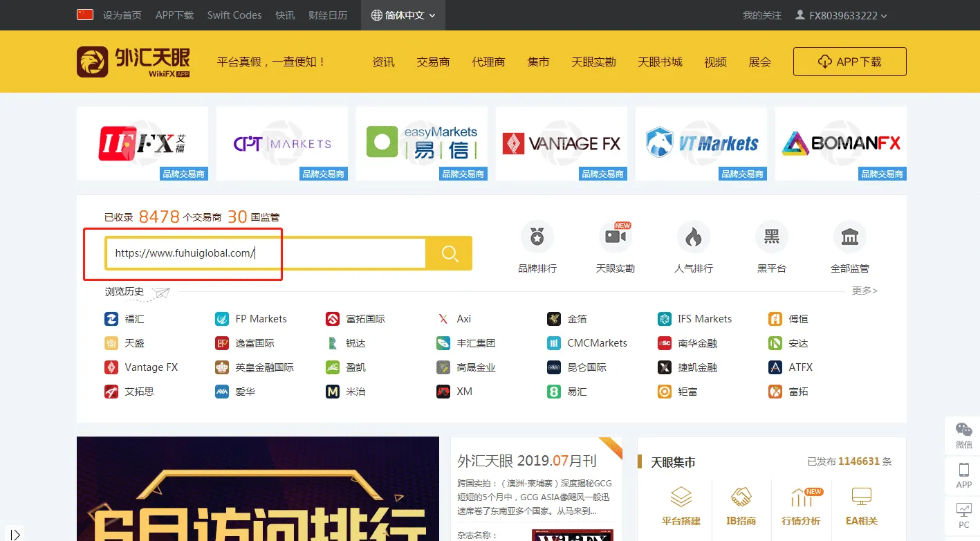Open 财经日历 link
980x541 pixels.
pos(328,15)
